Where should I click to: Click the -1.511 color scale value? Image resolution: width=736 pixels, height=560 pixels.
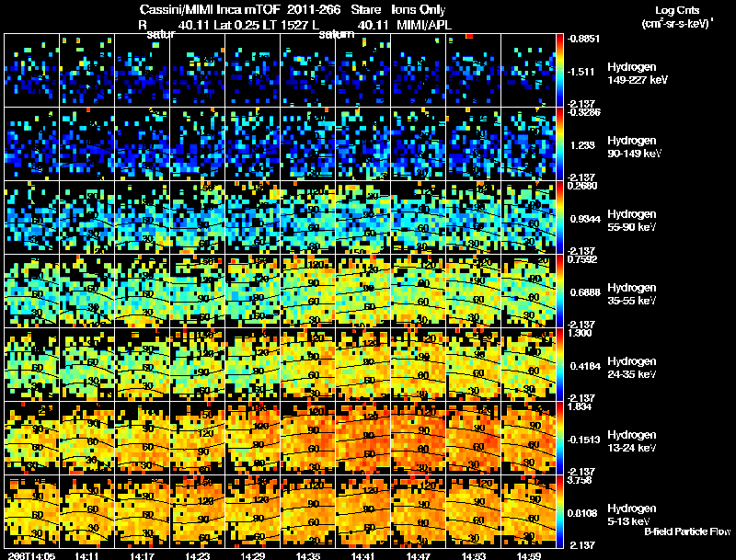581,72
